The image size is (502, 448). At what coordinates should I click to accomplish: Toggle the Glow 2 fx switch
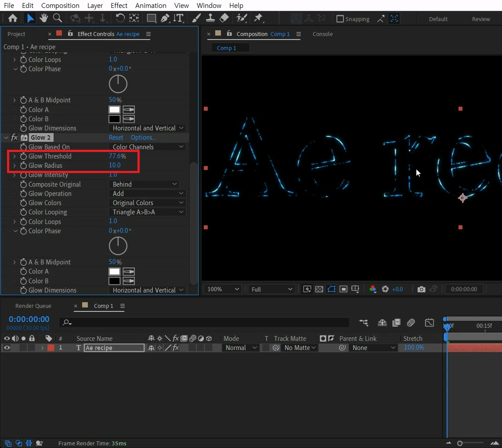pyautogui.click(x=14, y=137)
